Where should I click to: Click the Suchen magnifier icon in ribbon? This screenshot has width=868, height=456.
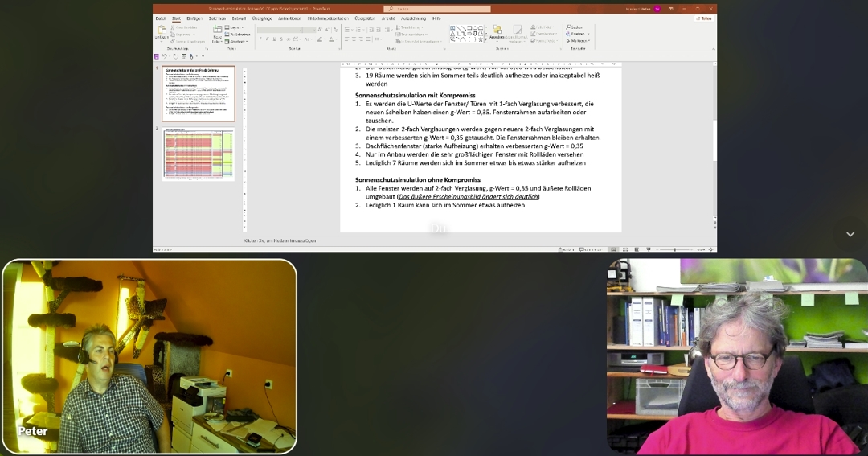coord(568,27)
